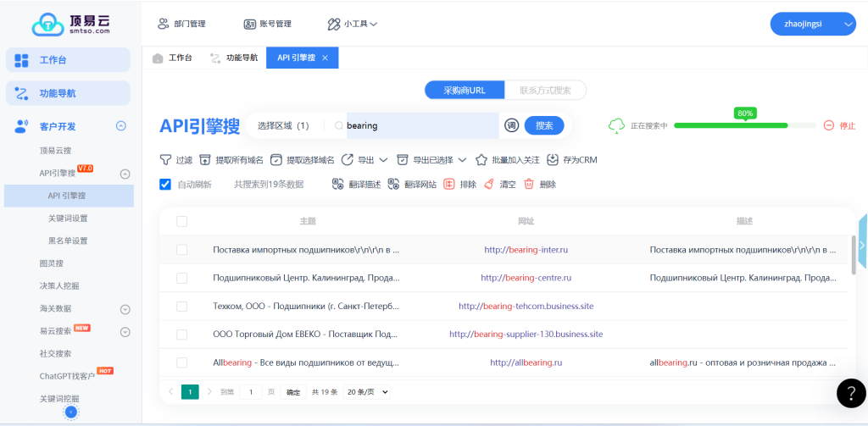Uncheck the 自动刷新 checkbox
The height and width of the screenshot is (426, 868).
(x=165, y=184)
